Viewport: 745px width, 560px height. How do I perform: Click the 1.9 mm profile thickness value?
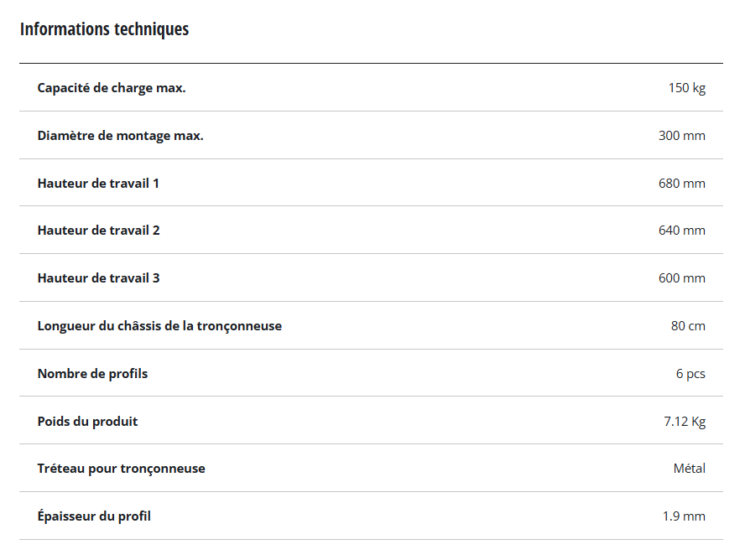coord(684,516)
